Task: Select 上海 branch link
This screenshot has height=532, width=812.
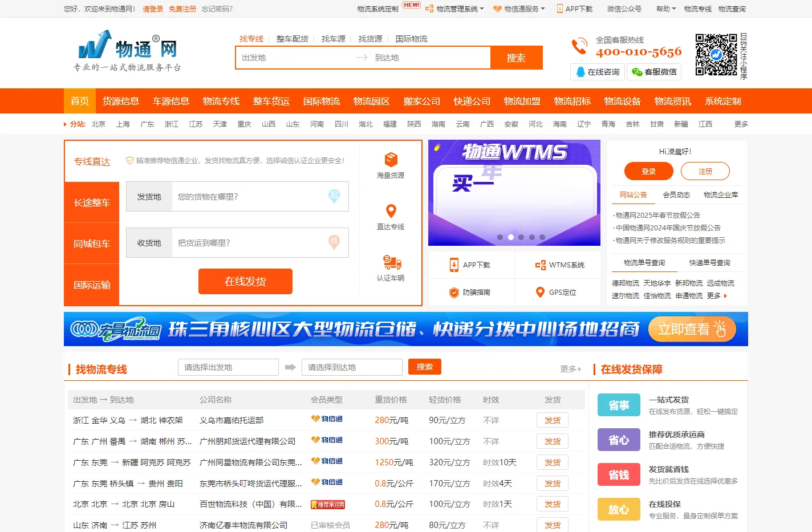Action: coord(123,124)
